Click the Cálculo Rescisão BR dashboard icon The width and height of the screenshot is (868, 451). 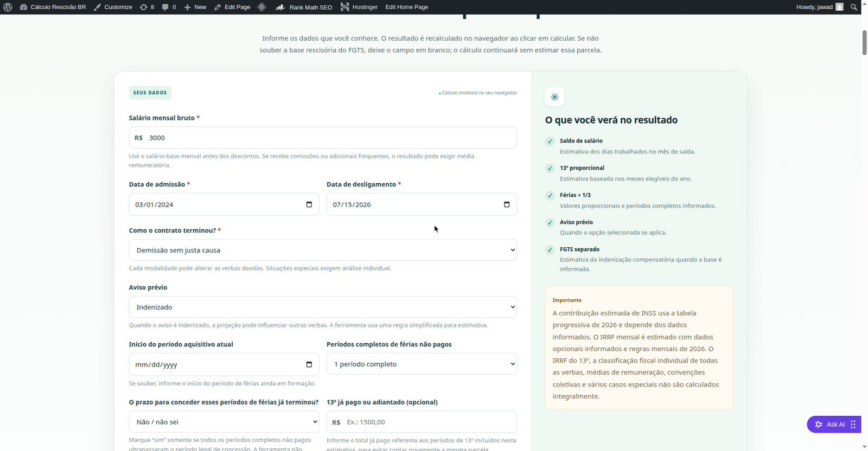click(x=23, y=7)
